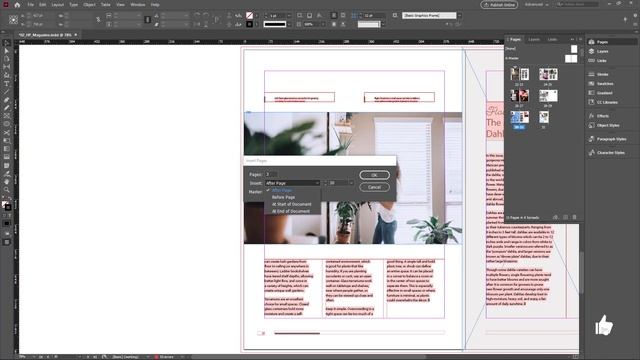
Task: Select the 24-25 spread thumbnail
Action: (548, 74)
